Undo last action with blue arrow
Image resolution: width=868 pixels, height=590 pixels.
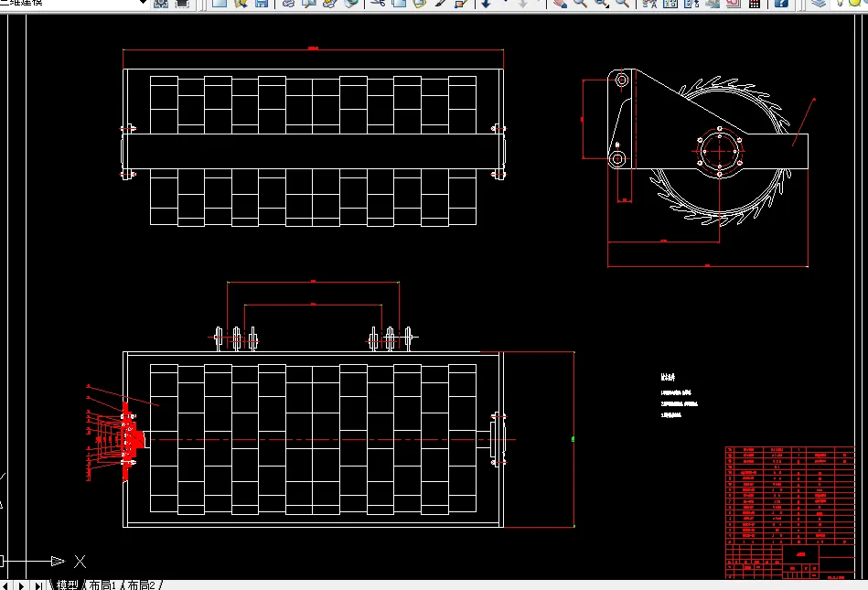click(x=486, y=4)
